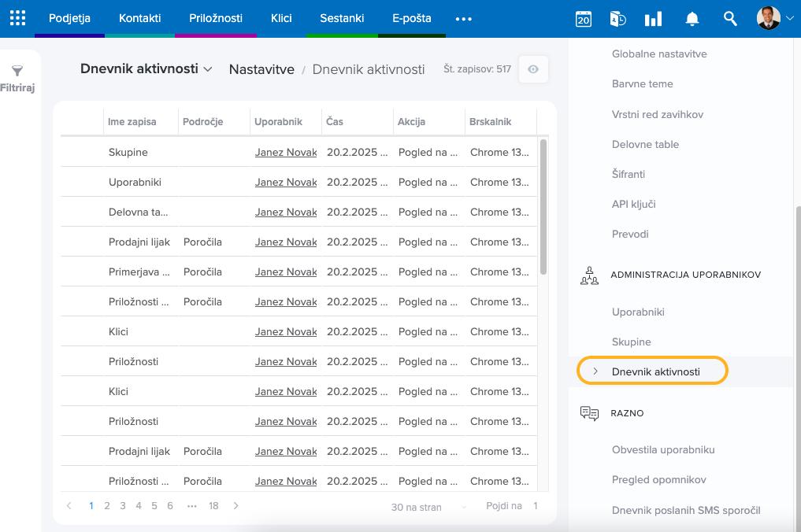The width and height of the screenshot is (801, 532).
Task: Toggle the eye visibility button near record count
Action: (x=533, y=69)
